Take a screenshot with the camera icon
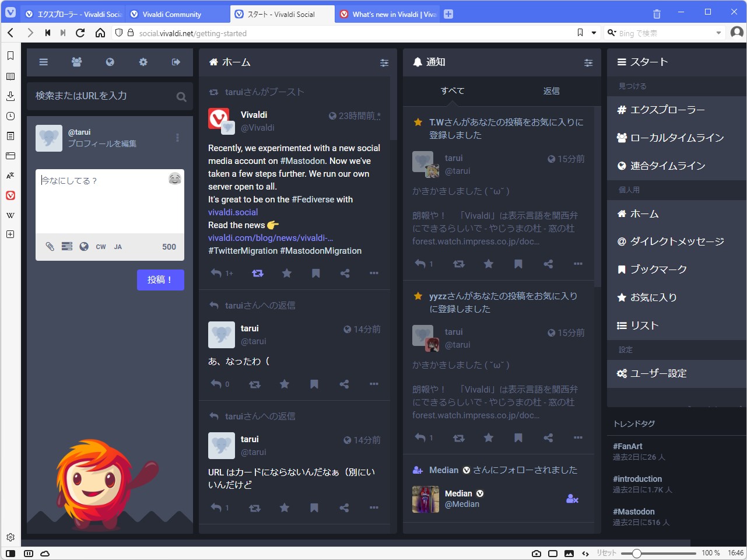This screenshot has height=560, width=747. (536, 553)
